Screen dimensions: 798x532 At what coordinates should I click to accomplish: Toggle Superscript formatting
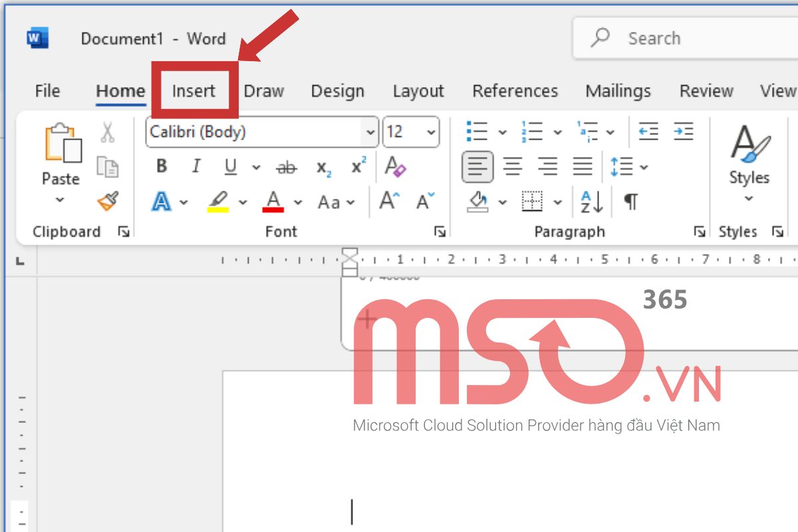(x=359, y=166)
